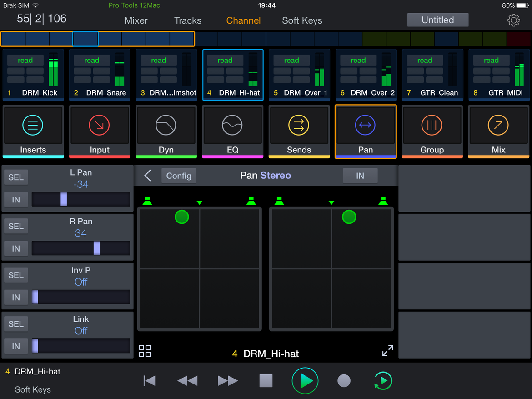Open the Soft Keys tab
532x399 pixels.
click(302, 20)
